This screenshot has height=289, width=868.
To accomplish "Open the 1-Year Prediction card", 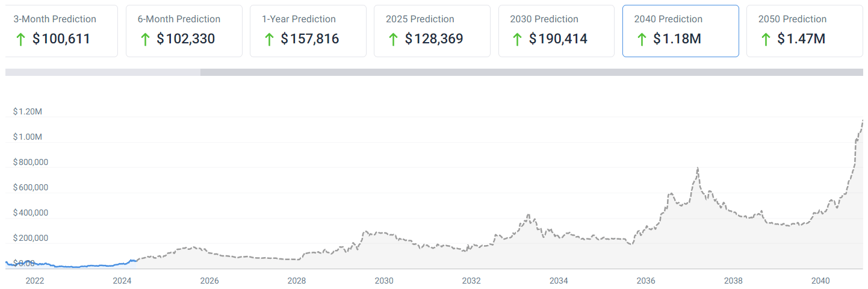I will point(308,31).
